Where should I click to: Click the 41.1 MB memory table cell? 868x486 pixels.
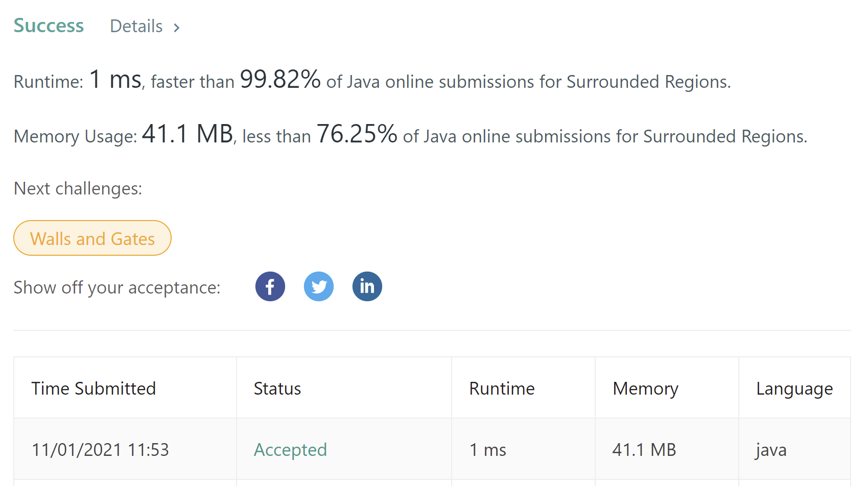coord(644,450)
